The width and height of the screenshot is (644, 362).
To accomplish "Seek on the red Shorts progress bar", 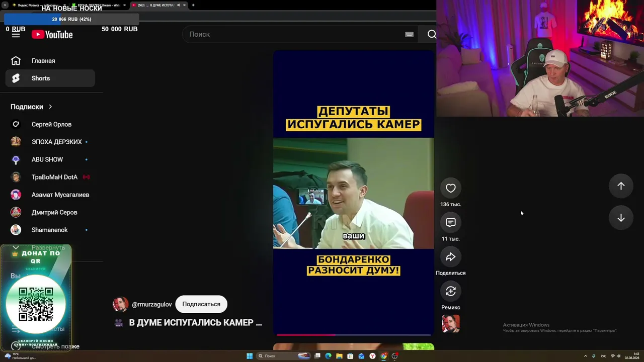I will 353,334.
